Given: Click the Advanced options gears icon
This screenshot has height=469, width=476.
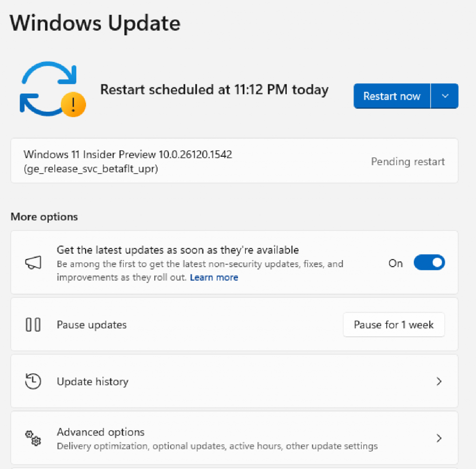Looking at the screenshot, I should [x=33, y=438].
